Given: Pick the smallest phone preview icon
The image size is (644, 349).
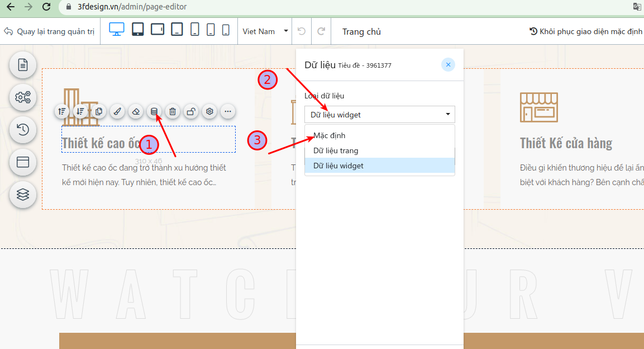Looking at the screenshot, I should click(x=226, y=30).
